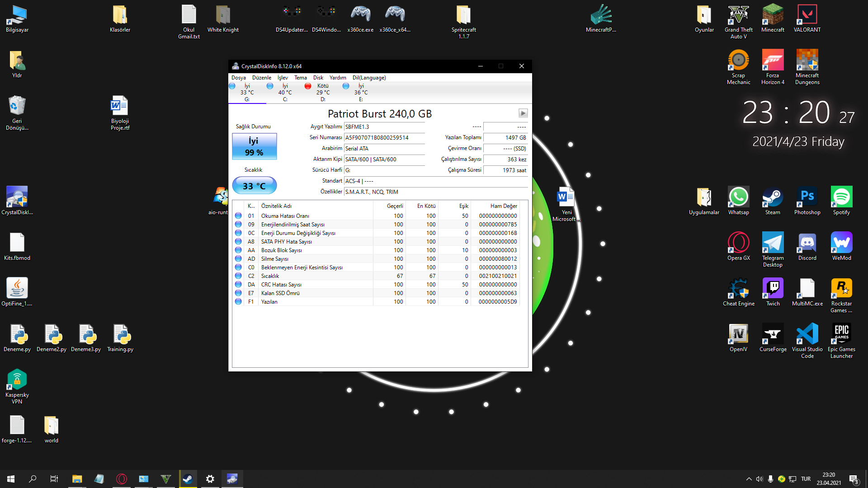Click the Ham Değer column header

(x=495, y=206)
